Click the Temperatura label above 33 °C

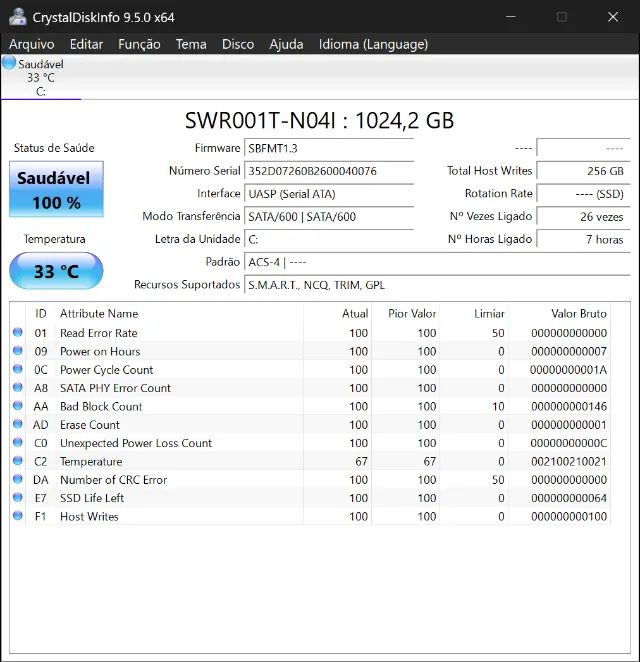click(55, 239)
